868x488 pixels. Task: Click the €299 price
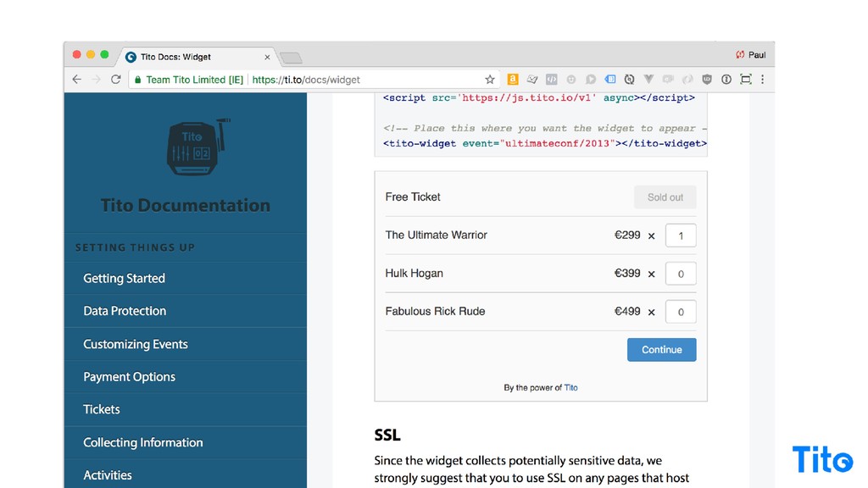pyautogui.click(x=627, y=236)
